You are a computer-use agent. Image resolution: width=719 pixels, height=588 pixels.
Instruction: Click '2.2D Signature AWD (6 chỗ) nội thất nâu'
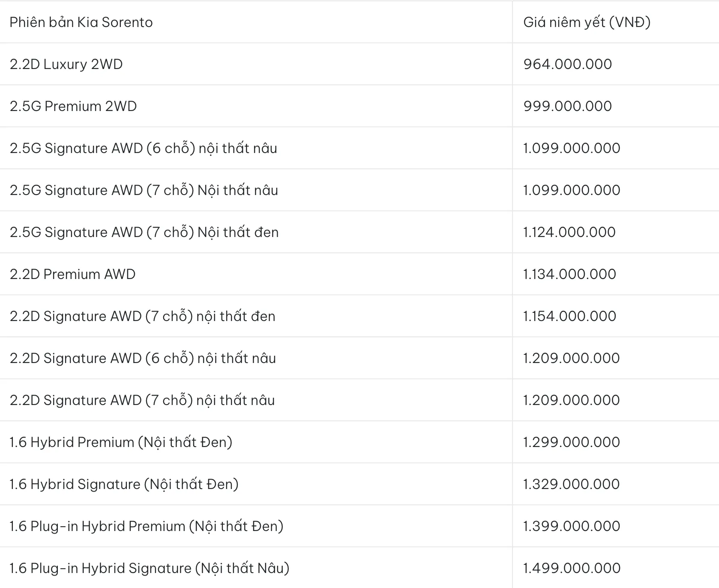click(143, 358)
